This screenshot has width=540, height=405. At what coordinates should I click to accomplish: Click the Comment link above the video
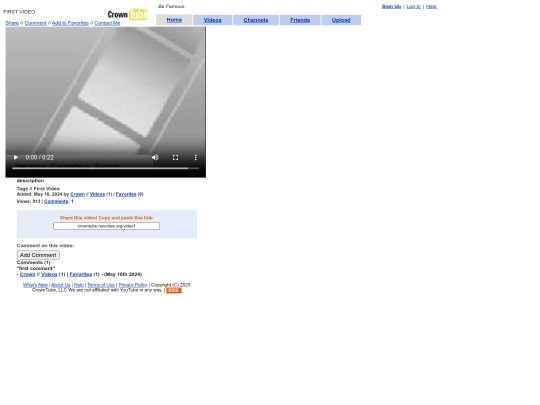[35, 23]
